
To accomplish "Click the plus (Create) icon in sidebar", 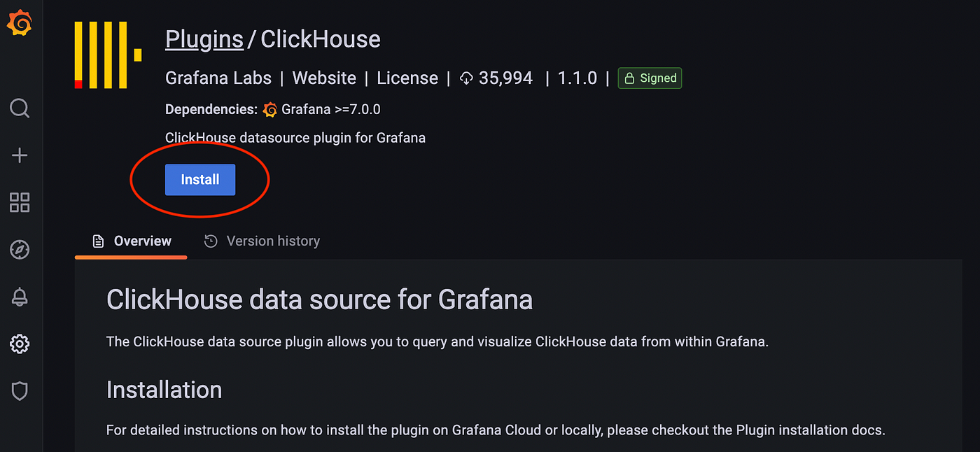I will point(19,155).
